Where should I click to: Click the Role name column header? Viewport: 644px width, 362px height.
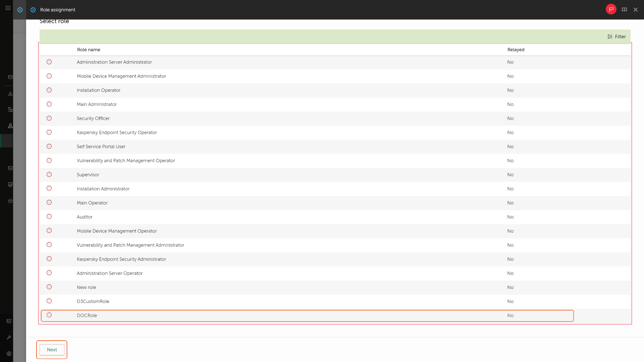tap(89, 50)
